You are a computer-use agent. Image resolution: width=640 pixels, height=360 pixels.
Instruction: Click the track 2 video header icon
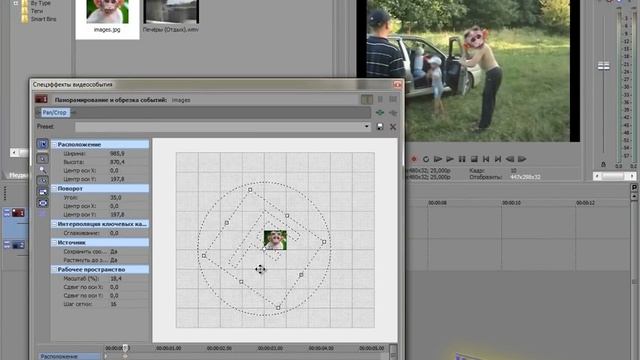coord(18,245)
